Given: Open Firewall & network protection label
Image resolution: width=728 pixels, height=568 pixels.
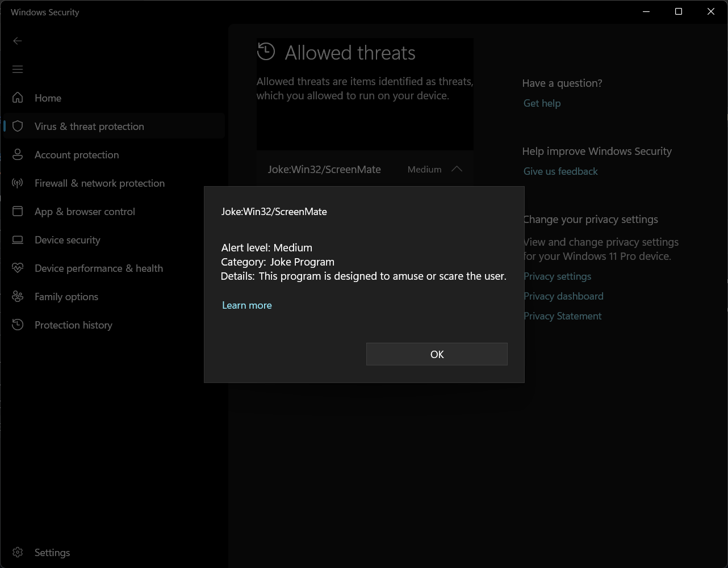Looking at the screenshot, I should pyautogui.click(x=99, y=183).
